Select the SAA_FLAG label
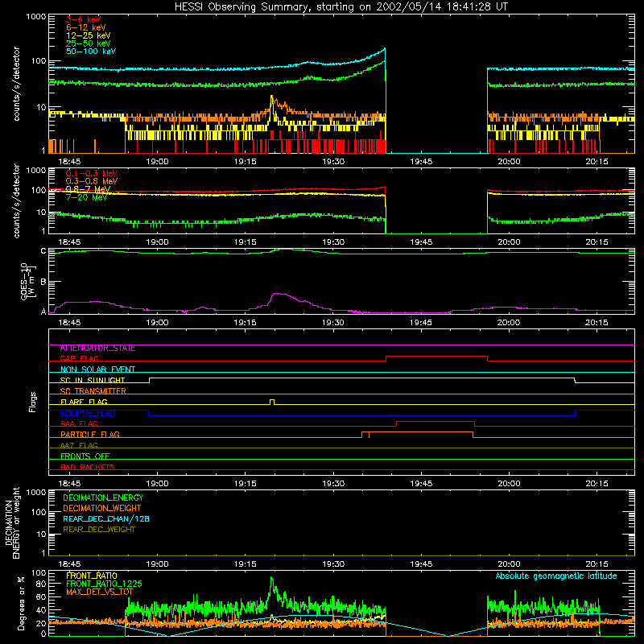644x644 pixels. (79, 423)
